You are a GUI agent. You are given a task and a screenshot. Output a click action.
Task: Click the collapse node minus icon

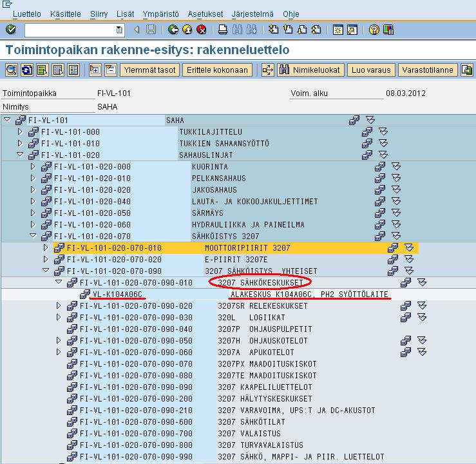[111, 70]
